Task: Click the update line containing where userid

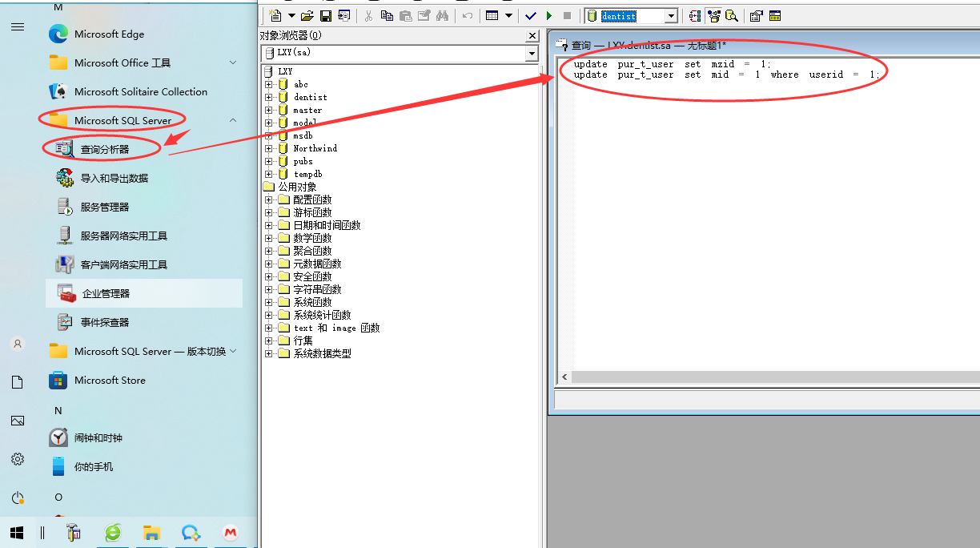Action: pyautogui.click(x=726, y=75)
